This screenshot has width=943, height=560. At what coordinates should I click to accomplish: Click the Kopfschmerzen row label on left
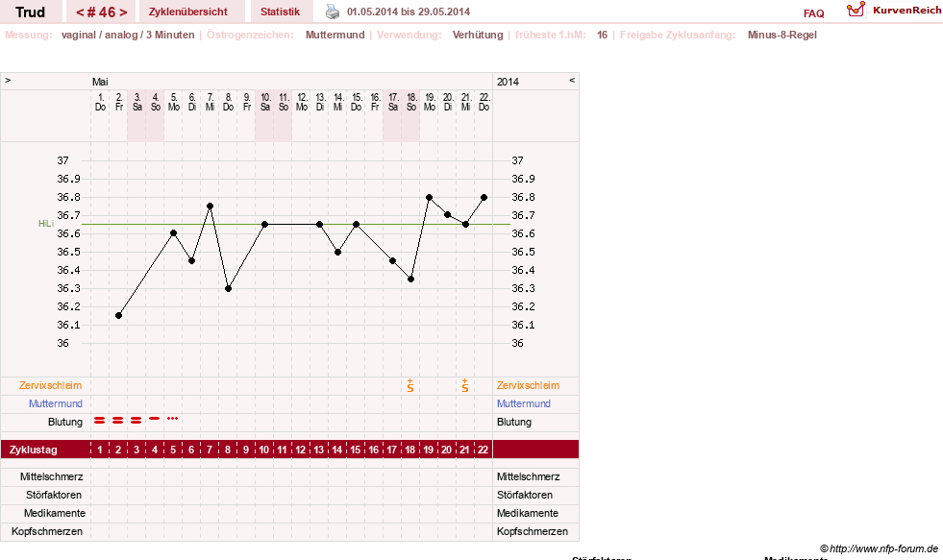[x=47, y=532]
